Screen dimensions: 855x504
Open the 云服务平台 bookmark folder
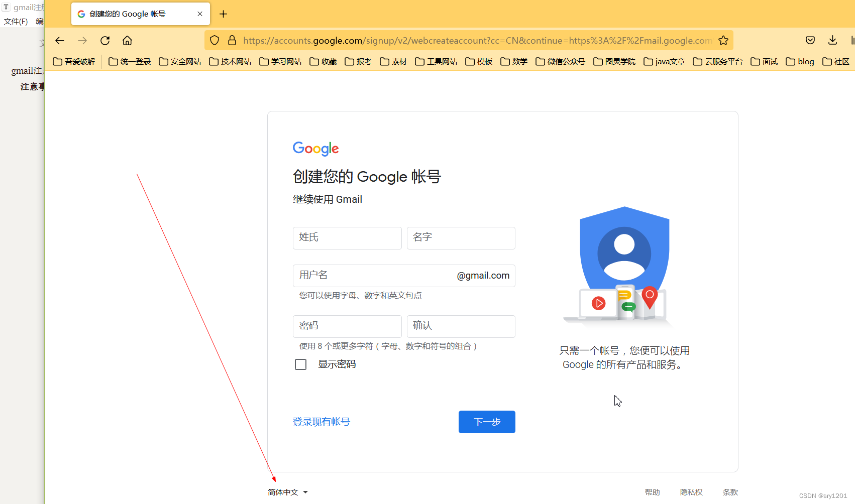[x=718, y=61]
